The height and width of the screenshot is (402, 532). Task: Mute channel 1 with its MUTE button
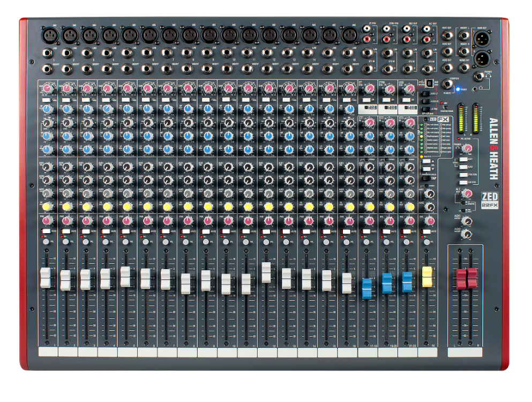click(46, 231)
